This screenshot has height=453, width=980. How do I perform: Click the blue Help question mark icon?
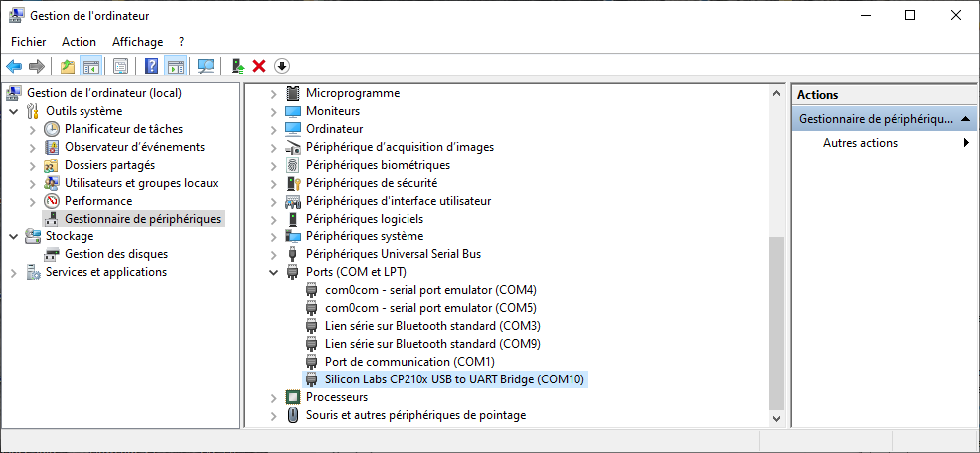tap(151, 66)
